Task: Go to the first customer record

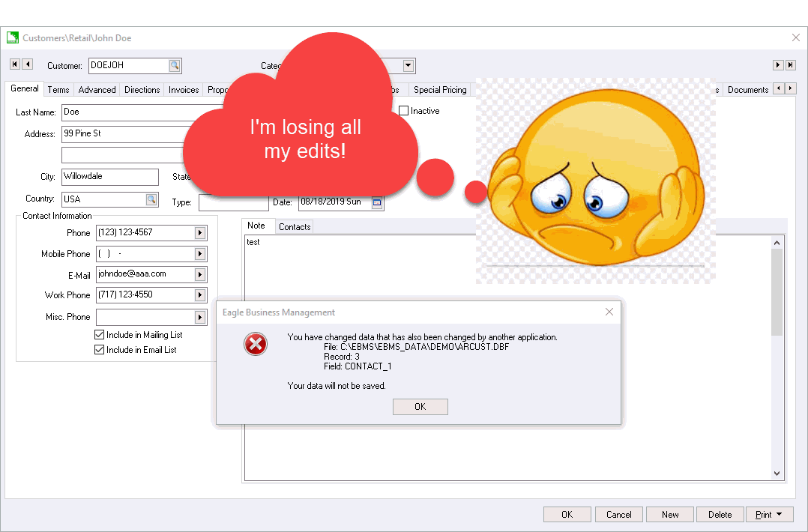Action: pyautogui.click(x=14, y=64)
